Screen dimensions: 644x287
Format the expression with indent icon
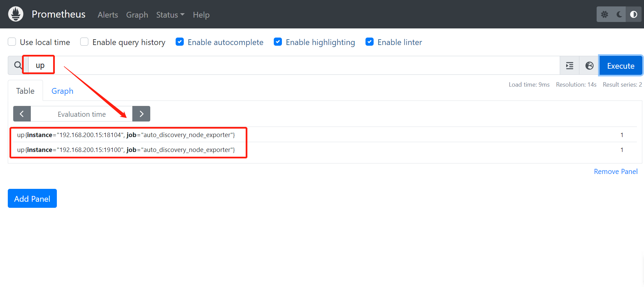[570, 66]
